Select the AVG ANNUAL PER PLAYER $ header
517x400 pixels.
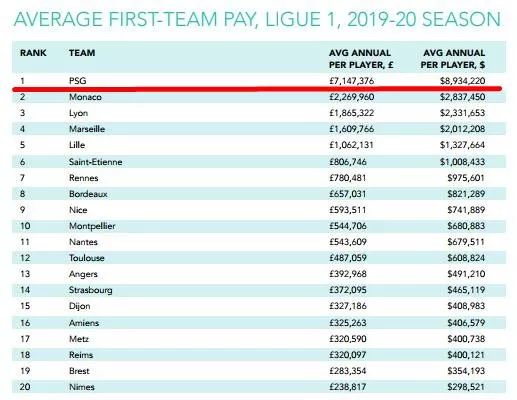(x=453, y=59)
